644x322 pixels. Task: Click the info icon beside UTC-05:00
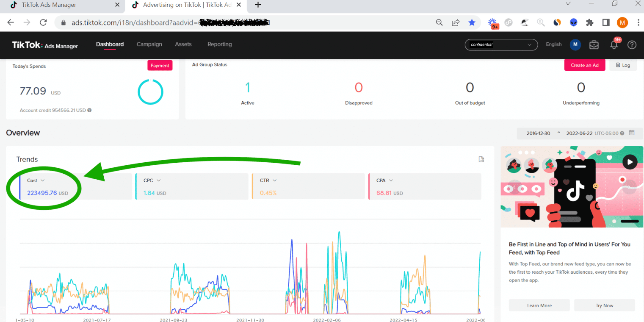click(x=622, y=133)
